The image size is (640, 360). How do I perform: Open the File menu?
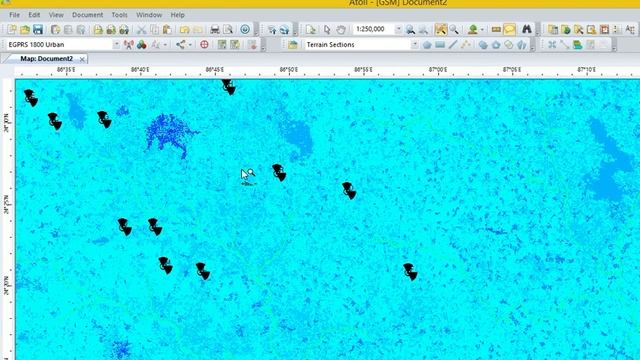click(14, 15)
